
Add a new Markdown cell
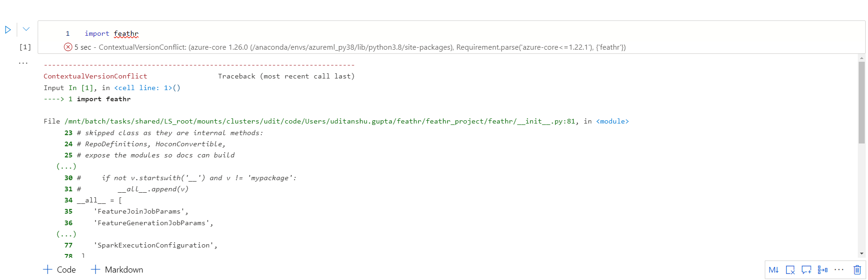[117, 269]
